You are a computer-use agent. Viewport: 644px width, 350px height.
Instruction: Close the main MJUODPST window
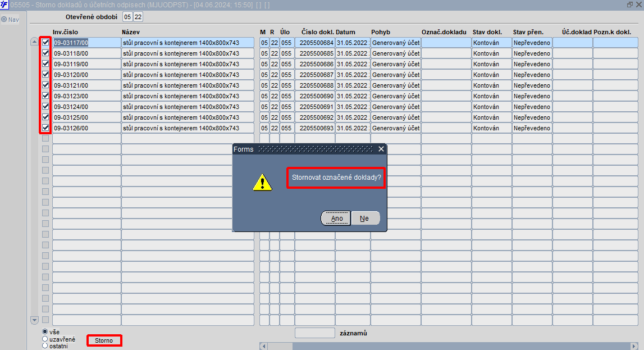point(638,4)
